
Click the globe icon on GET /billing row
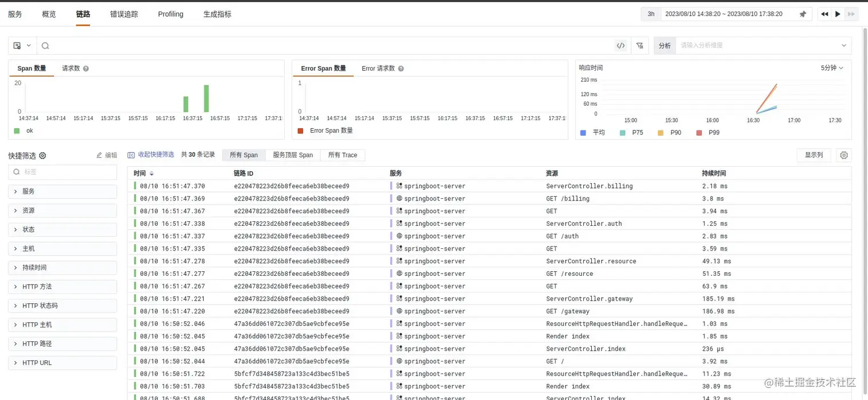tap(399, 198)
